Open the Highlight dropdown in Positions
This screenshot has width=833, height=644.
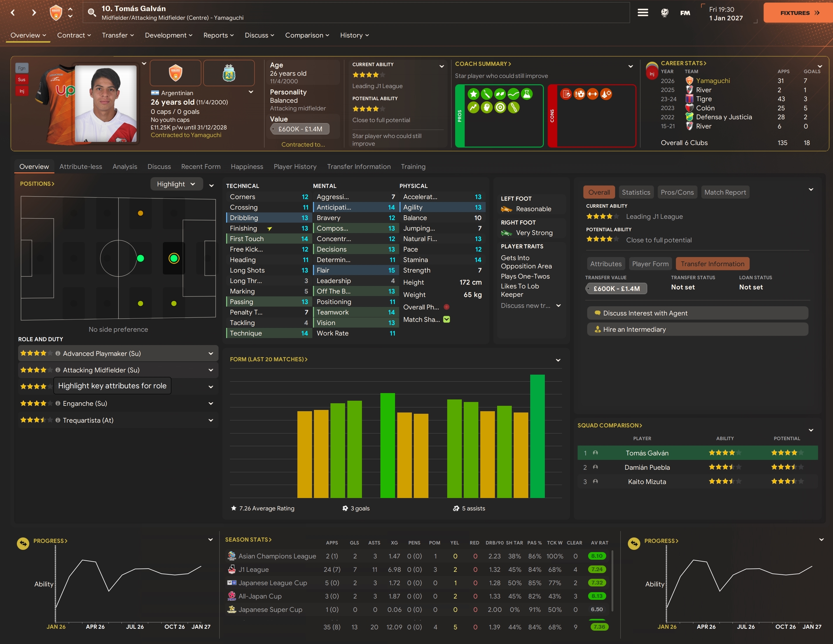pyautogui.click(x=176, y=184)
